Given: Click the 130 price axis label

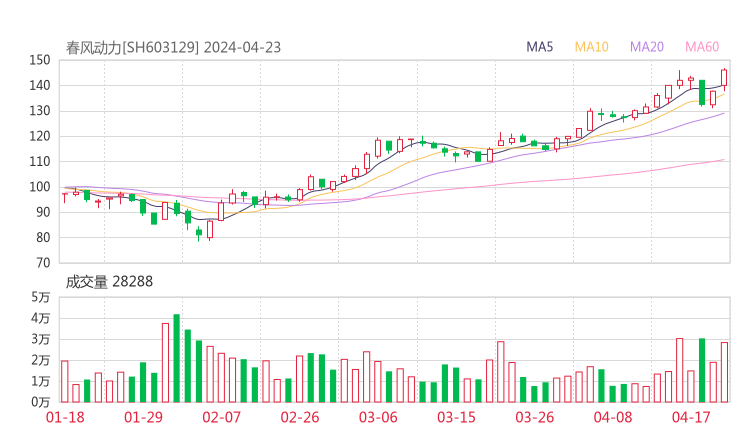Looking at the screenshot, I should pyautogui.click(x=40, y=111).
